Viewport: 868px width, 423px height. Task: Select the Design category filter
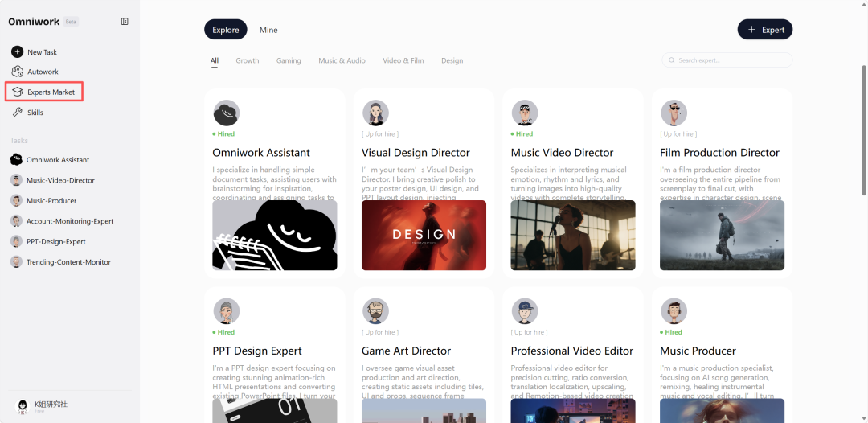click(x=452, y=60)
